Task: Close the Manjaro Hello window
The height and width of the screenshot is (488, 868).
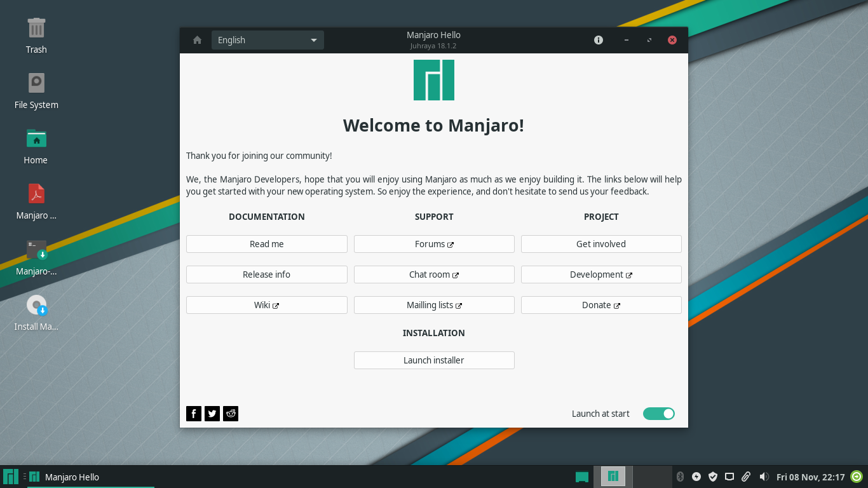Action: point(672,40)
